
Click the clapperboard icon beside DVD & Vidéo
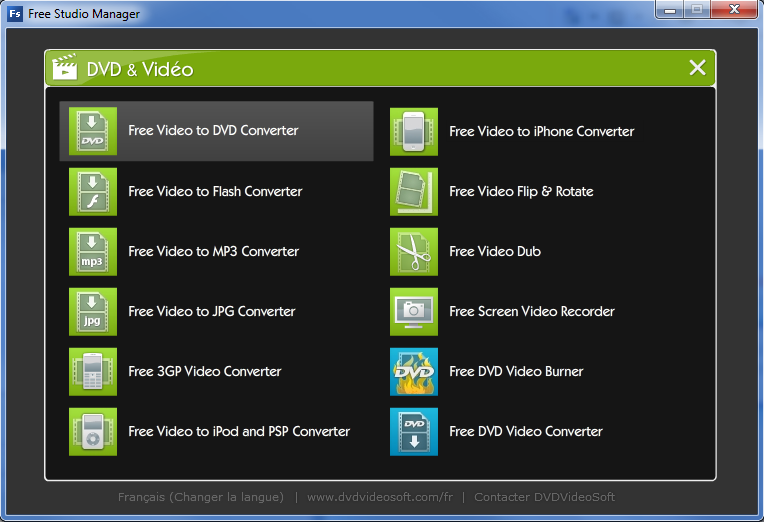click(x=64, y=67)
